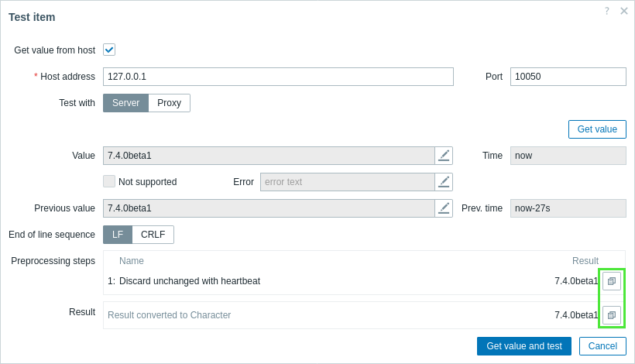Screen dimensions: 635x364
Task: Copy the Discard unchanged step result
Action: [612, 281]
